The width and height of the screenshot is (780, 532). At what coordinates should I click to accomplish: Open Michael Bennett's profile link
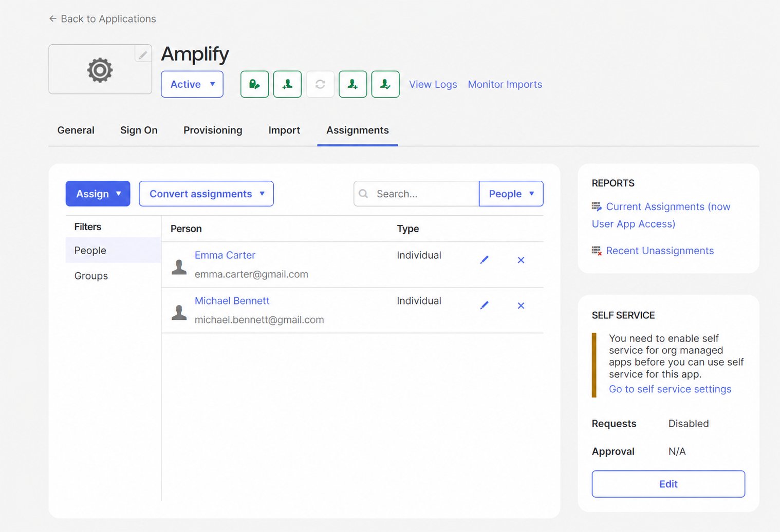click(x=232, y=301)
